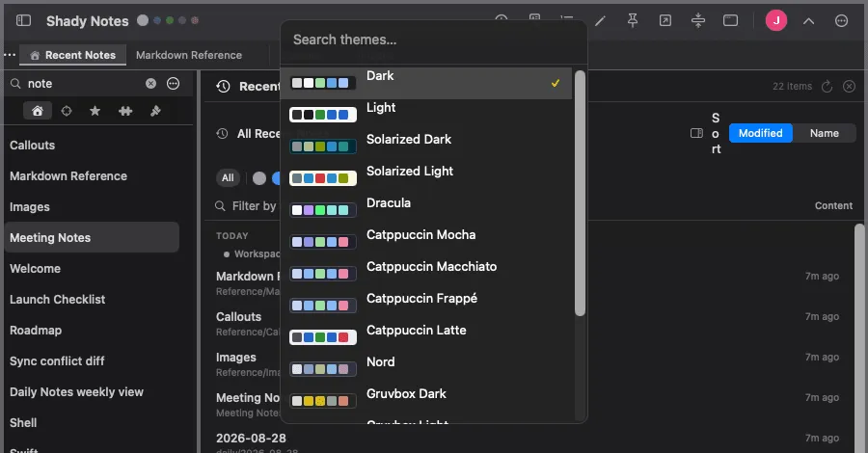Viewport: 868px width, 453px height.
Task: Click the blue dot beside Shady Notes title
Action: click(x=157, y=20)
